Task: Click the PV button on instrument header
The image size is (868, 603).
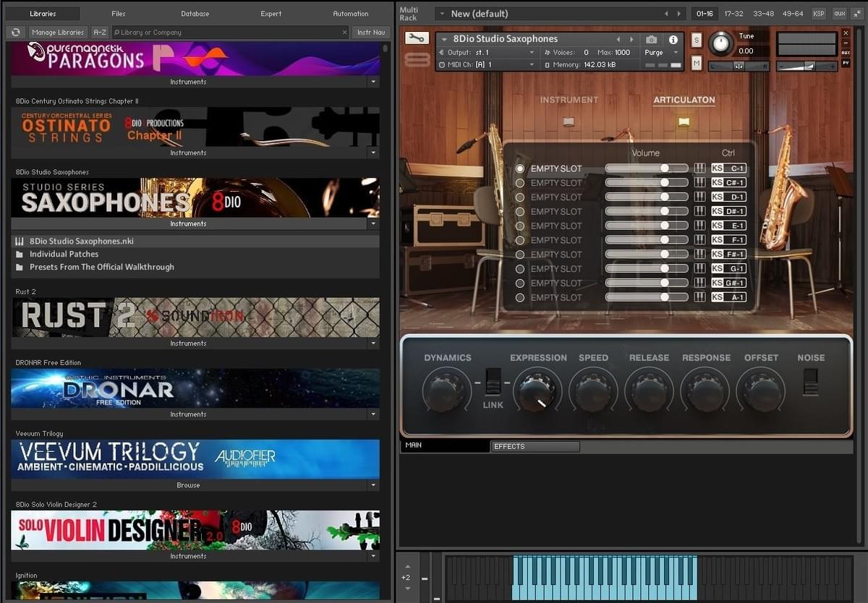Action: [846, 63]
